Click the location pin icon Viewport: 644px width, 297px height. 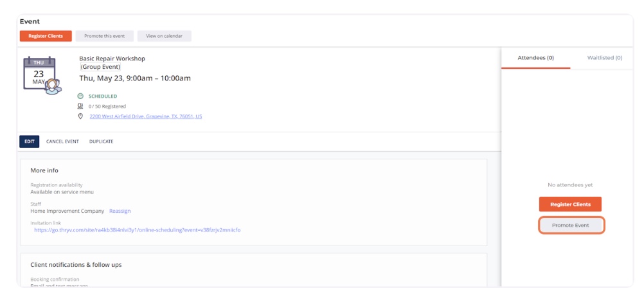pyautogui.click(x=80, y=116)
